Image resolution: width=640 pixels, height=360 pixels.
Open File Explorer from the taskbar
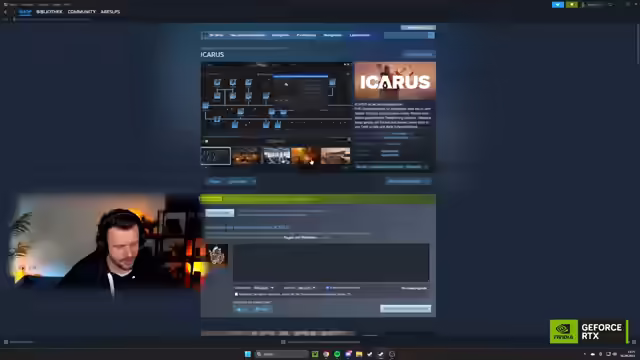tap(359, 354)
